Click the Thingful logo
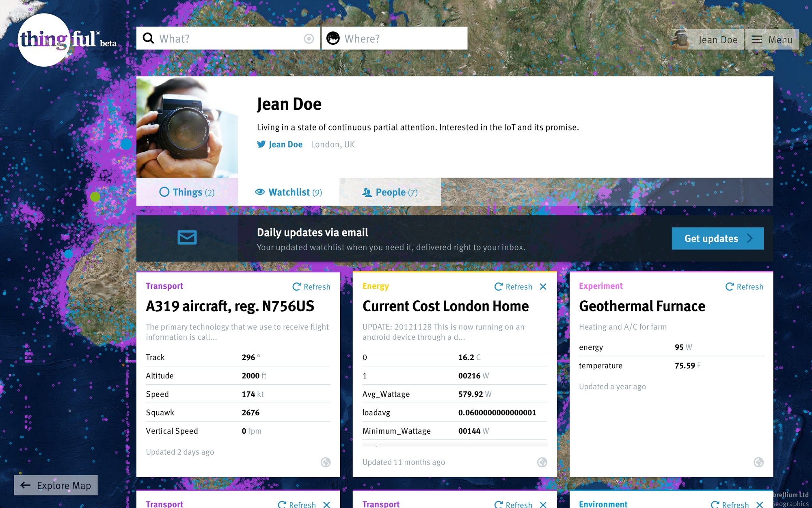 point(67,40)
